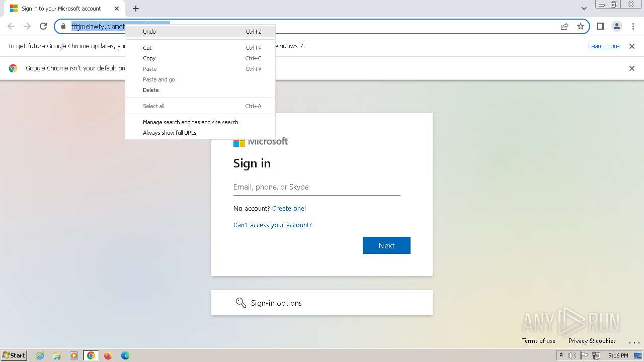Open Terms of use link
Image resolution: width=644 pixels, height=362 pixels.
click(539, 341)
